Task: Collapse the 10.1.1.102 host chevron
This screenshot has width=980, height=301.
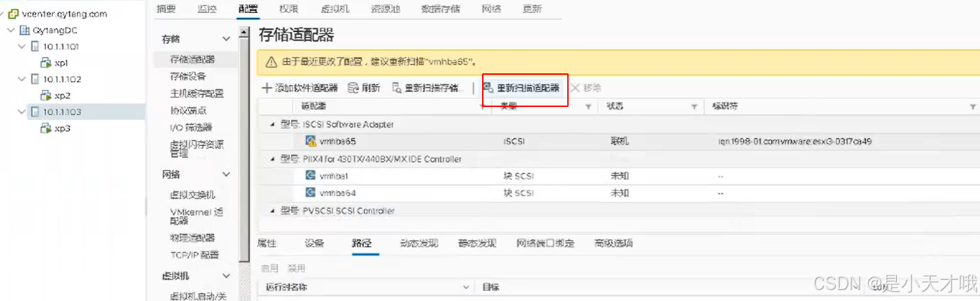Action: [x=23, y=79]
